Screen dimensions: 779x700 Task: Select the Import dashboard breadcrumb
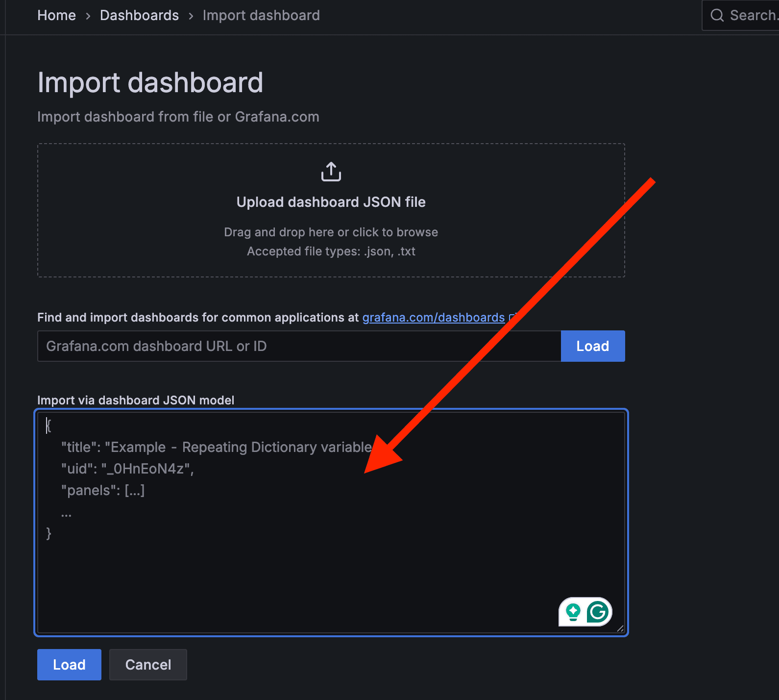pyautogui.click(x=261, y=15)
